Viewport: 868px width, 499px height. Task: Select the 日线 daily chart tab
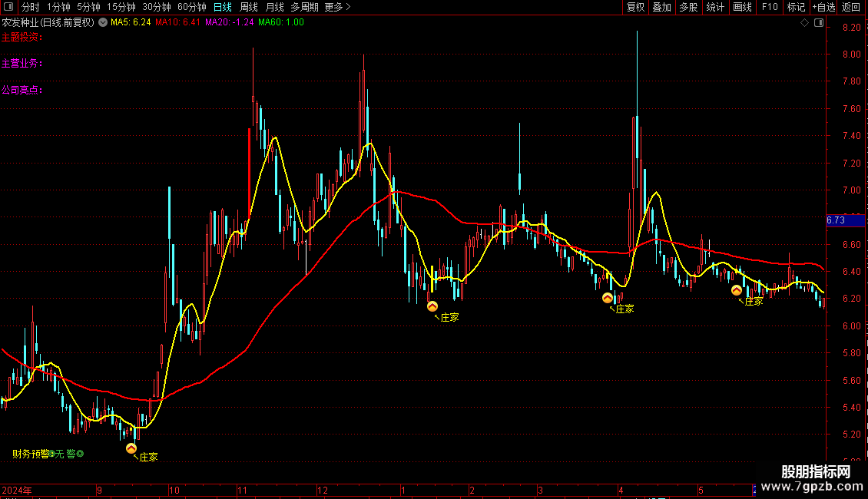click(x=223, y=7)
